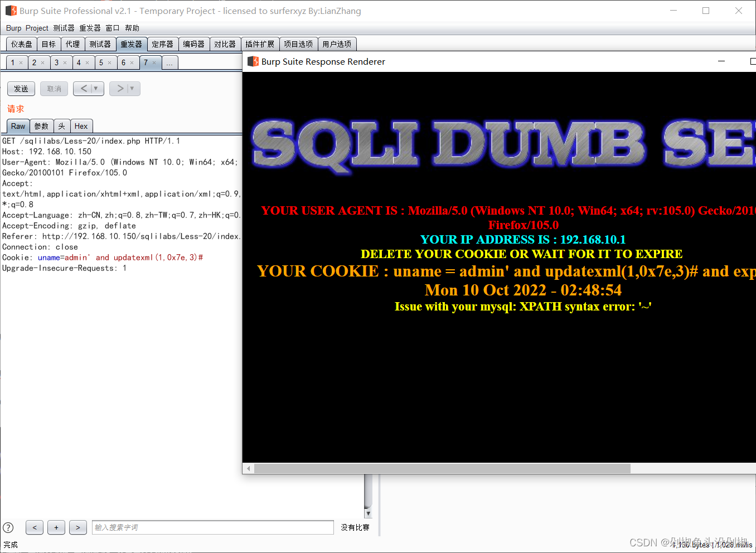Open the history back dropdown arrow
This screenshot has width=756, height=553.
tap(96, 88)
